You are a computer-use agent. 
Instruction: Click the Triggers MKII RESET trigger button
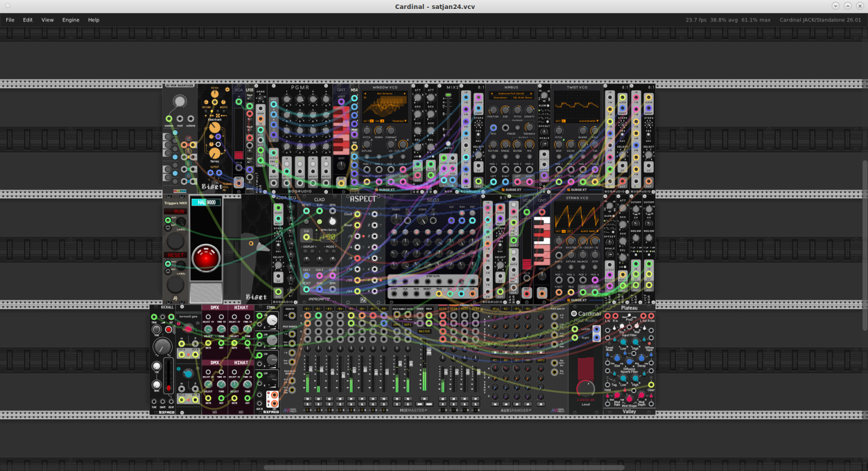click(175, 284)
